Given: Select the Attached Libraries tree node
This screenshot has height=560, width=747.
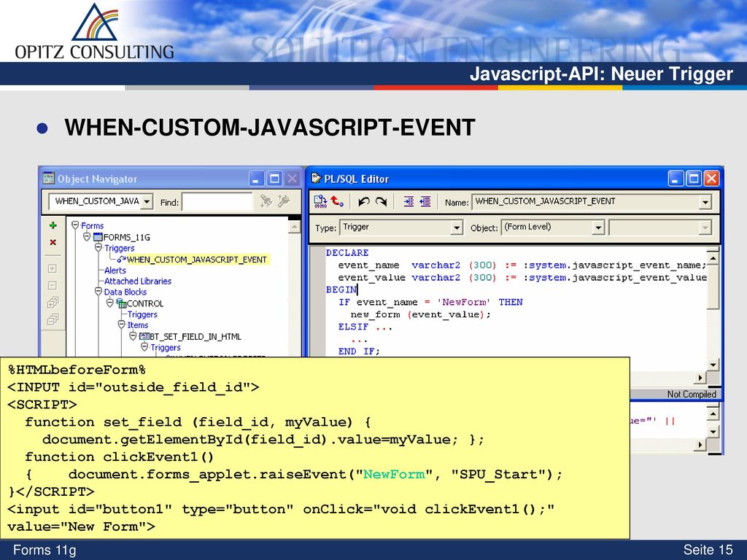Looking at the screenshot, I should tap(138, 281).
